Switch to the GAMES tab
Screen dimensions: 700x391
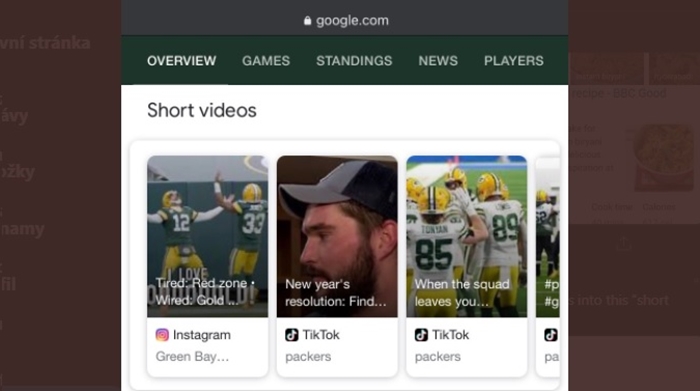click(266, 61)
